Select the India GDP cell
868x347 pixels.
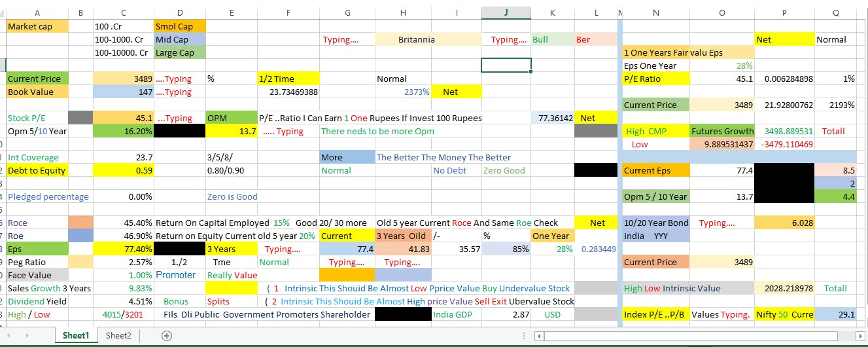pyautogui.click(x=456, y=314)
